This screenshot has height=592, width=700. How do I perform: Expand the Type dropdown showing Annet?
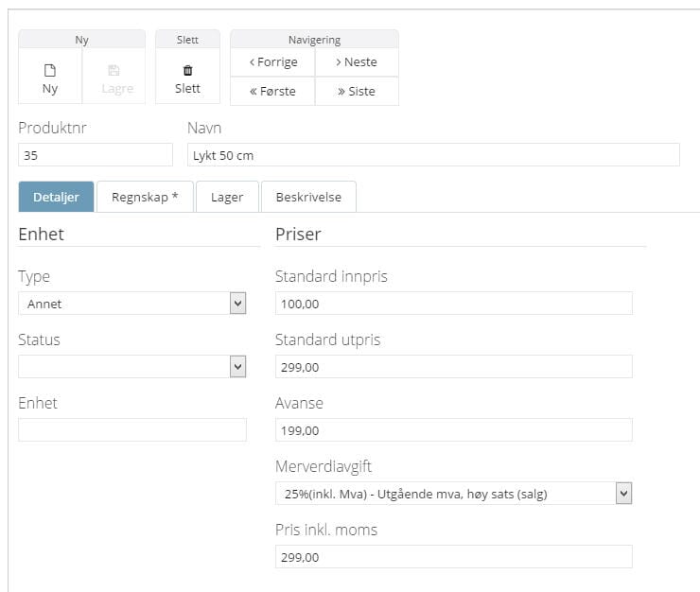click(x=132, y=304)
